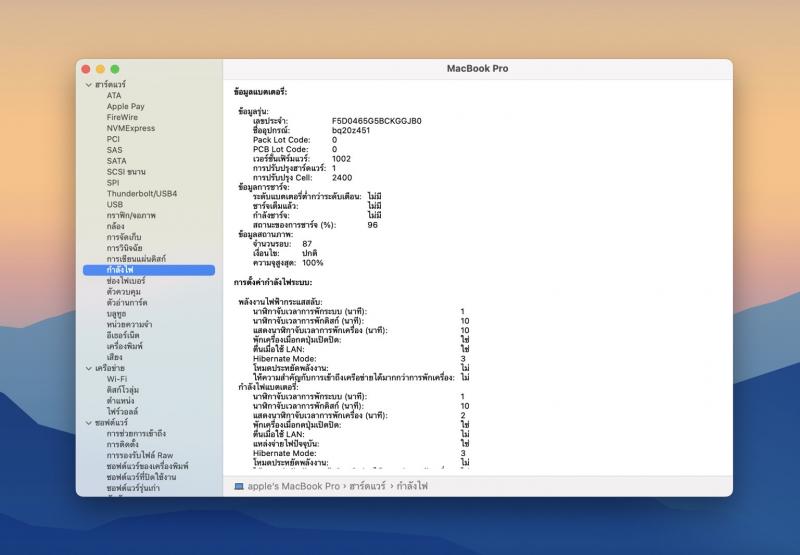Choose SPI in the hardware list
The width and height of the screenshot is (800, 555).
(x=113, y=183)
